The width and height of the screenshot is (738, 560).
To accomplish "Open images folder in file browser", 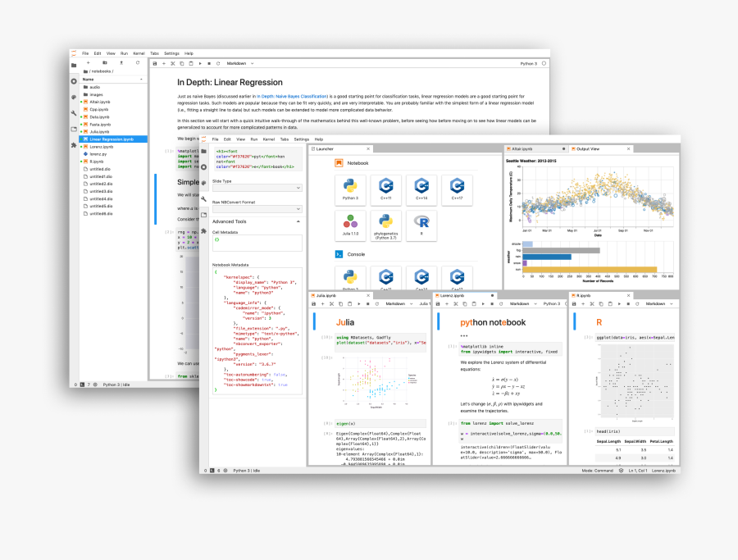I will pyautogui.click(x=113, y=95).
